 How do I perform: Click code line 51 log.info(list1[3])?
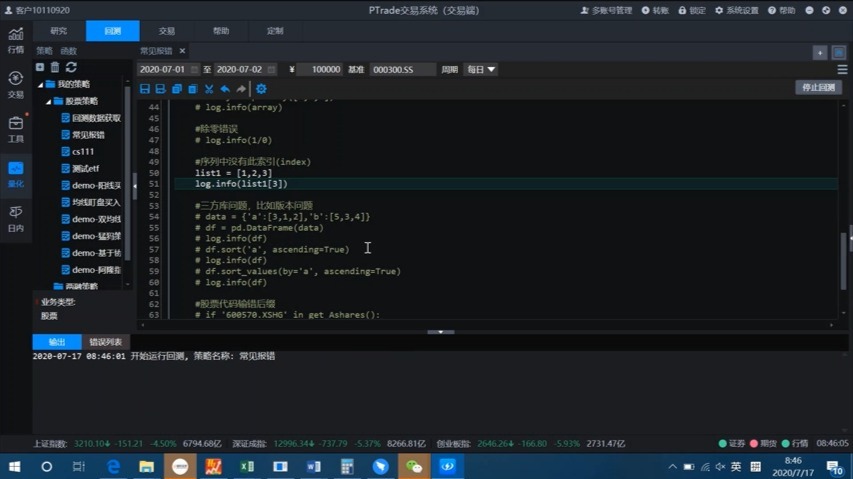coord(241,184)
